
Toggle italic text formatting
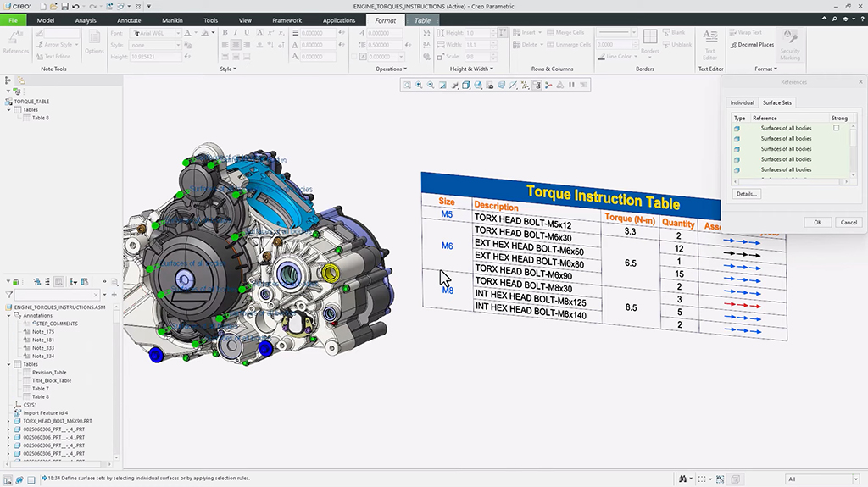(236, 33)
